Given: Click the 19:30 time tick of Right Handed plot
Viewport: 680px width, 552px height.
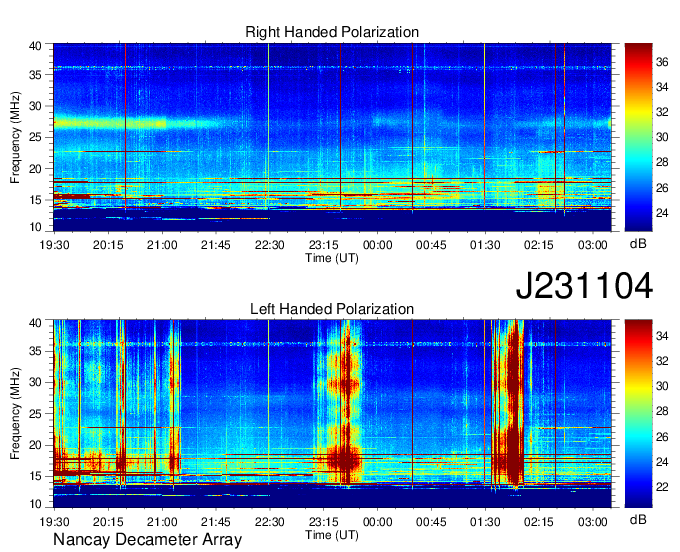Looking at the screenshot, I should pyautogui.click(x=54, y=245).
